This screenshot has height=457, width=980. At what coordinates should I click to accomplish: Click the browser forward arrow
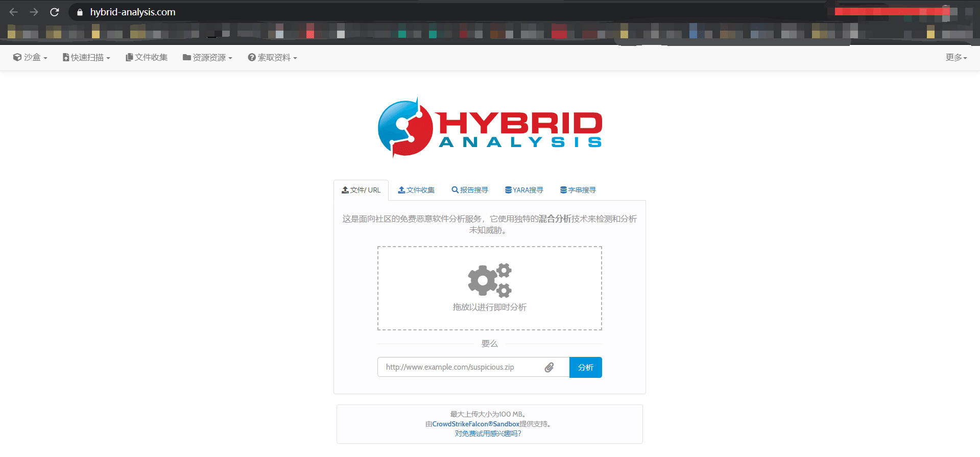tap(34, 12)
